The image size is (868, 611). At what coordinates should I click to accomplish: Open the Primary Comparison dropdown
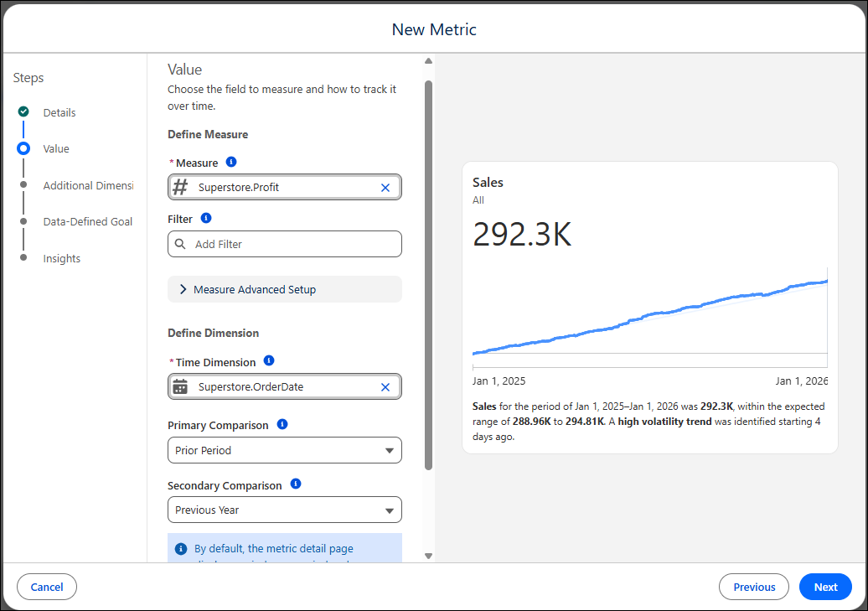tap(285, 450)
